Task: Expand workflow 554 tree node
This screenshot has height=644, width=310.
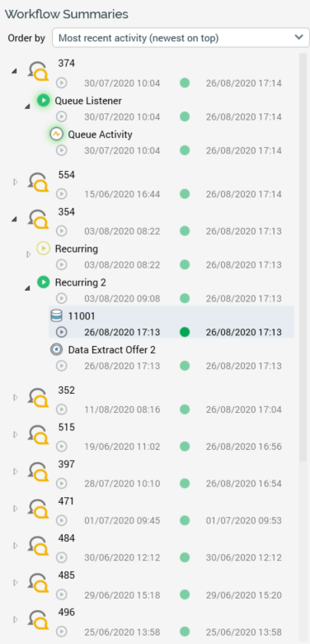Action: tap(16, 182)
